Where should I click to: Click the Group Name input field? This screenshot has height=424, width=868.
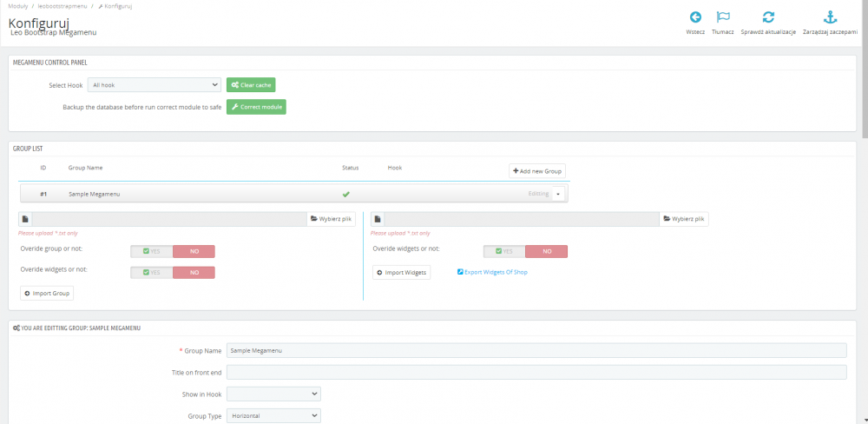coord(536,351)
